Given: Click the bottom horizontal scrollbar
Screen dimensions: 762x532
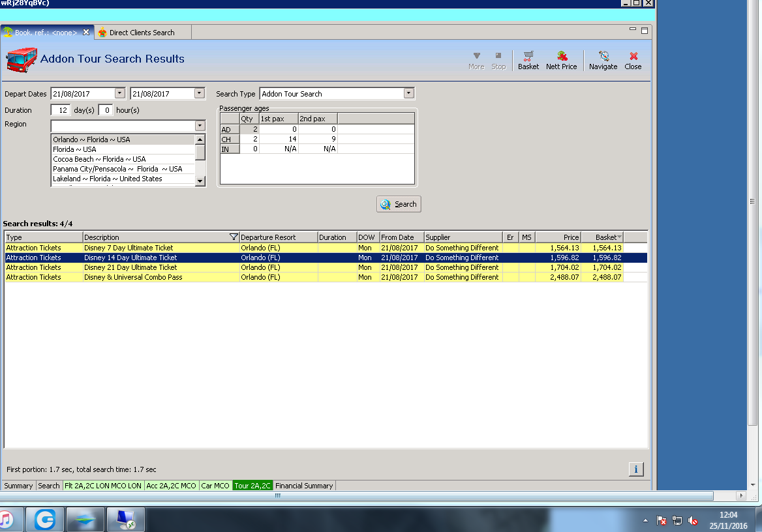Looking at the screenshot, I should 357,495.
